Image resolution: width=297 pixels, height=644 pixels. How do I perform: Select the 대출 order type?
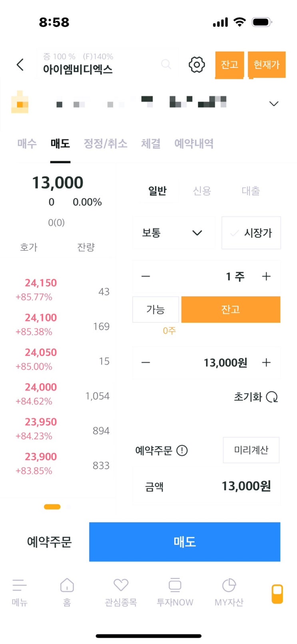tap(251, 191)
